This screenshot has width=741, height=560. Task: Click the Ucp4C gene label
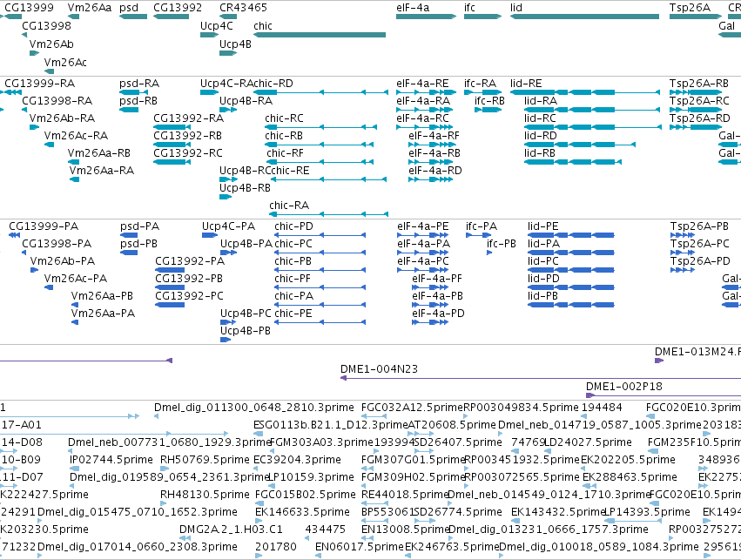click(x=217, y=26)
